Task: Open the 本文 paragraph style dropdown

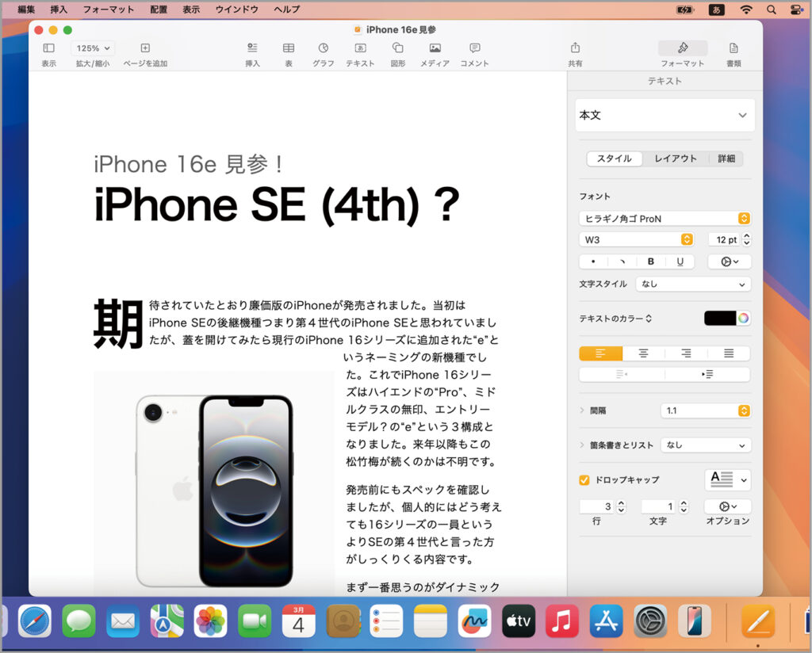Action: (665, 115)
